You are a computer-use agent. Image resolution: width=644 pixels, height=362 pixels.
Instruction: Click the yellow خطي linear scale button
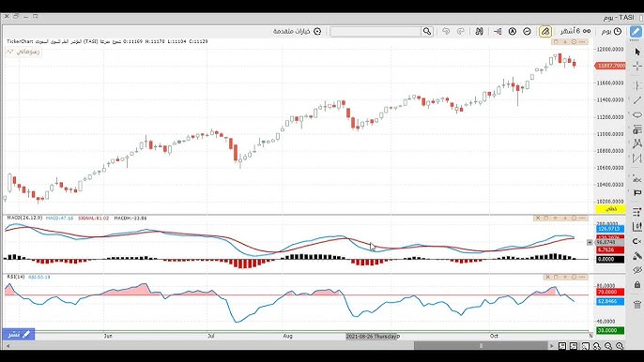(x=610, y=209)
